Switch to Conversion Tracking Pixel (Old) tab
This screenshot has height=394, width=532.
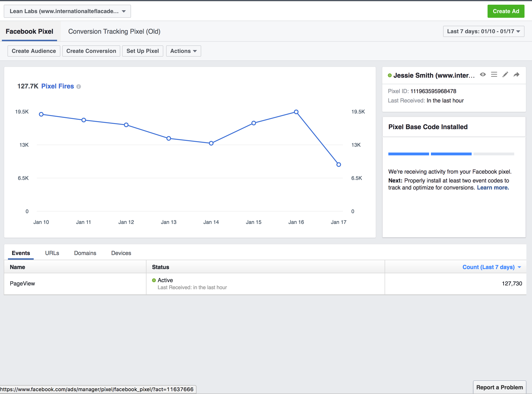[x=114, y=32]
